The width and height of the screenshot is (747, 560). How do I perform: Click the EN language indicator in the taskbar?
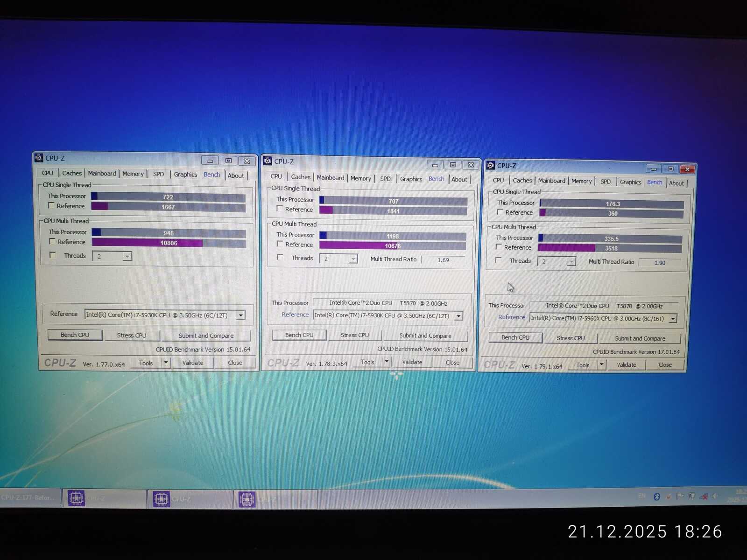click(x=642, y=496)
